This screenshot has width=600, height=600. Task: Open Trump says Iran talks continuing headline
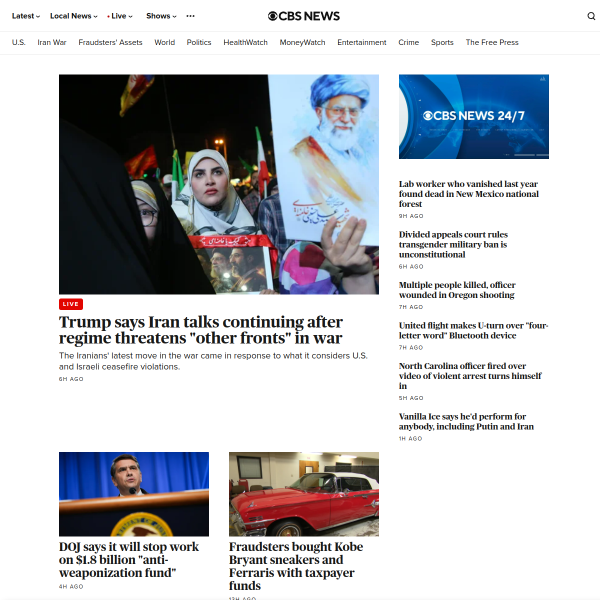[x=201, y=330]
